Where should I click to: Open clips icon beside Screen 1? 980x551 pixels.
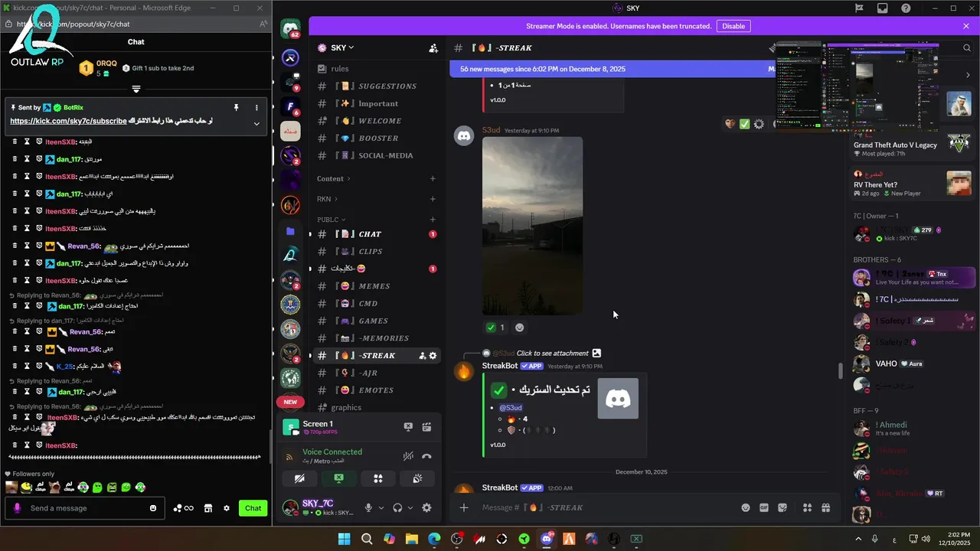(x=426, y=427)
